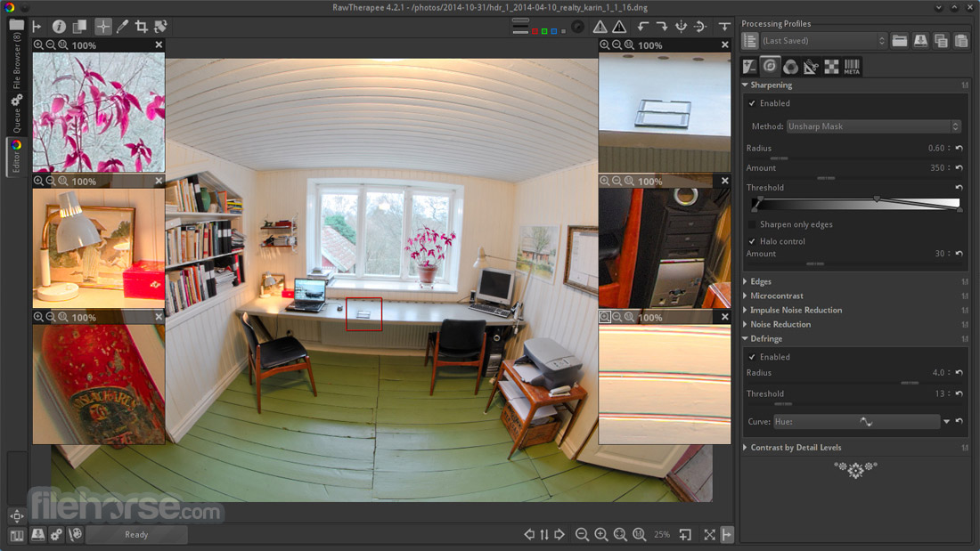Image resolution: width=980 pixels, height=551 pixels.
Task: Switch to the Color tab
Action: pyautogui.click(x=790, y=66)
